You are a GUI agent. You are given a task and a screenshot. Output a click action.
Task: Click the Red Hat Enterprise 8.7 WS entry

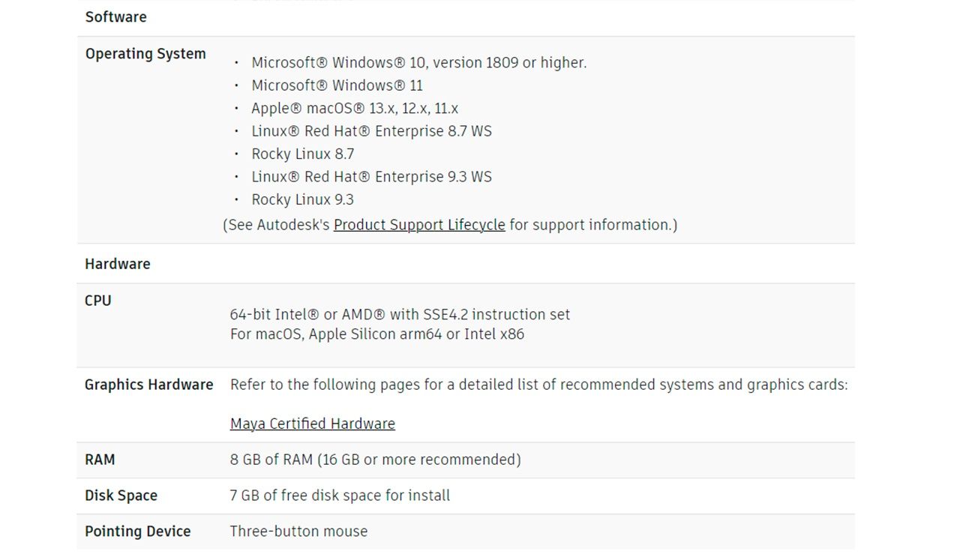tap(371, 131)
